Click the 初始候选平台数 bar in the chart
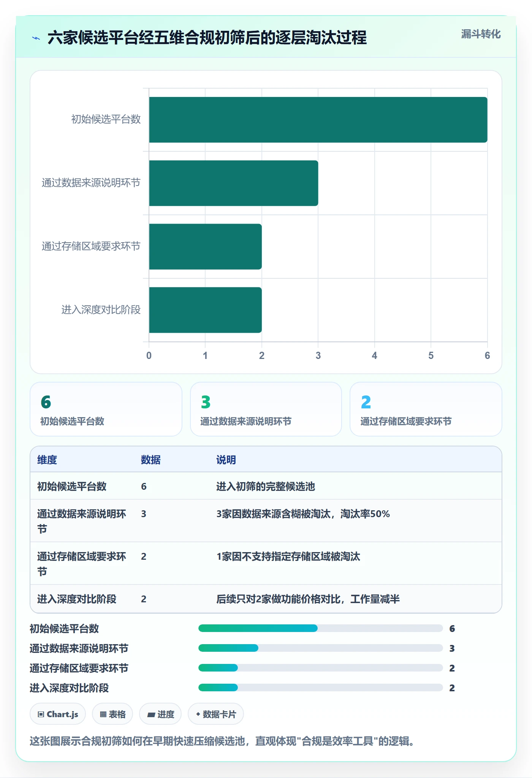This screenshot has height=778, width=532. (318, 120)
